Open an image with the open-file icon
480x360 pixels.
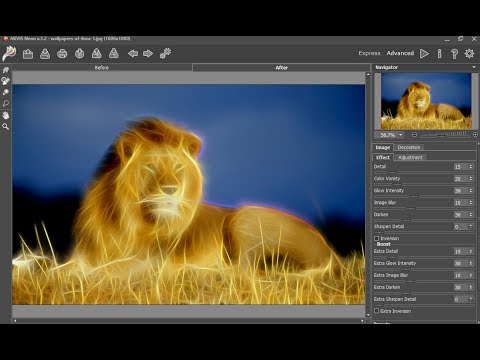(28, 53)
